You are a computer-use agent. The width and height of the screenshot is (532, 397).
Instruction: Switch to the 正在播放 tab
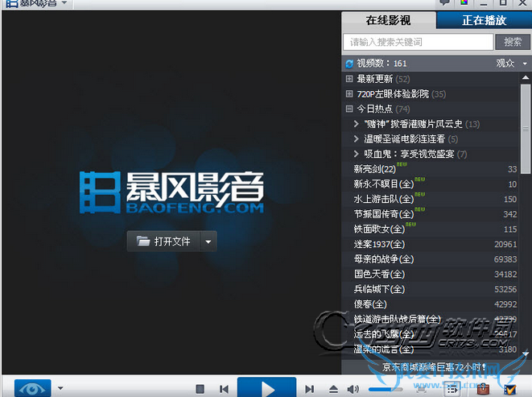[x=485, y=20]
